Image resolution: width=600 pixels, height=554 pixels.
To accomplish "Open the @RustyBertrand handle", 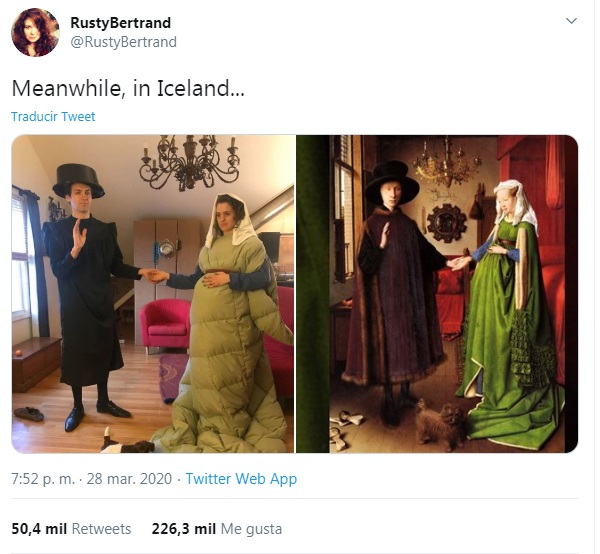I will [x=124, y=42].
